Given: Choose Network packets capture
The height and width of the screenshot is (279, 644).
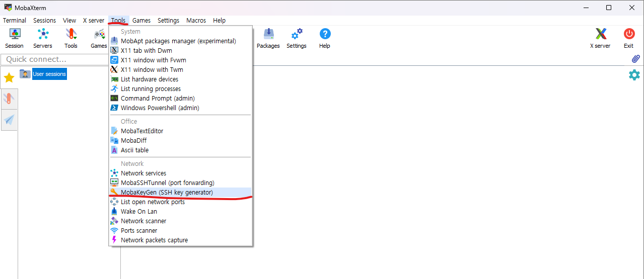Looking at the screenshot, I should pyautogui.click(x=180, y=240).
